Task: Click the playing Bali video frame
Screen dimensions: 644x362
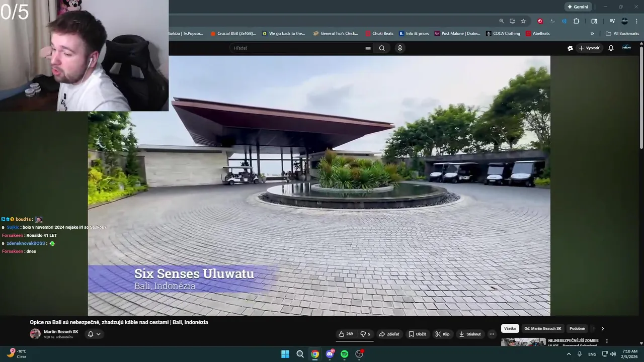Action: pos(319,186)
